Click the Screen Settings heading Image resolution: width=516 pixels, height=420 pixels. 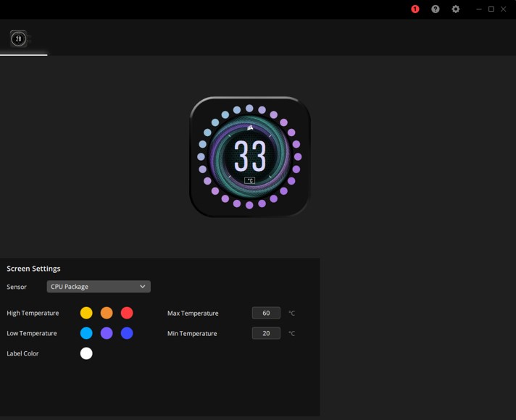pyautogui.click(x=33, y=269)
